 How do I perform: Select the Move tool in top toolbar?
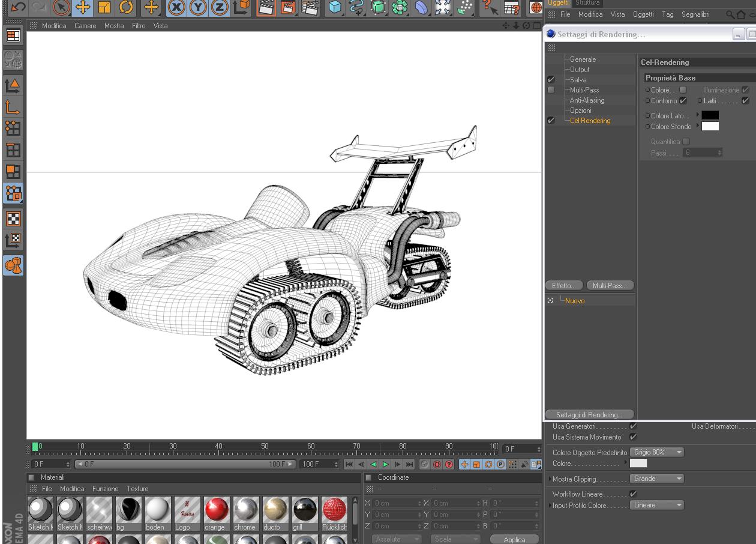click(x=82, y=7)
